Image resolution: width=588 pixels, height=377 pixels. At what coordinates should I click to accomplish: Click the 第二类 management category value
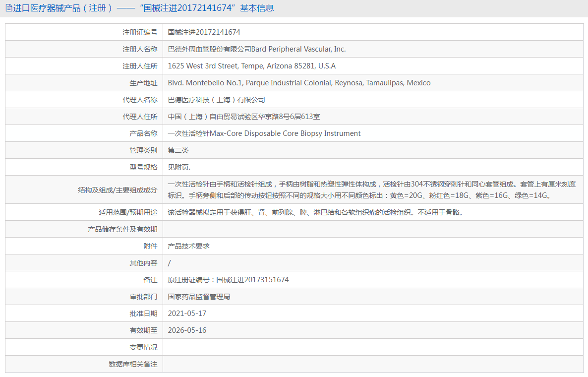tap(178, 150)
